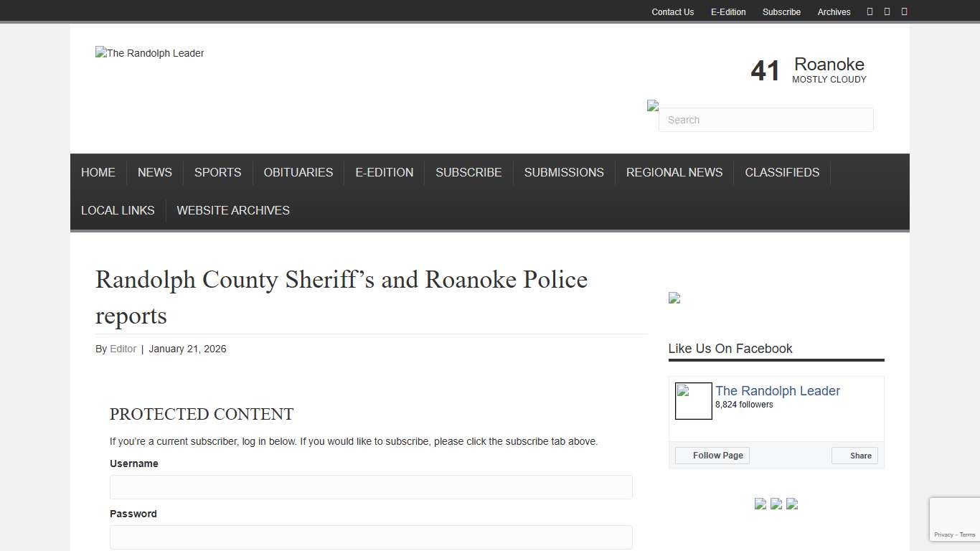Open the Facebook icon in the top bar

(870, 11)
